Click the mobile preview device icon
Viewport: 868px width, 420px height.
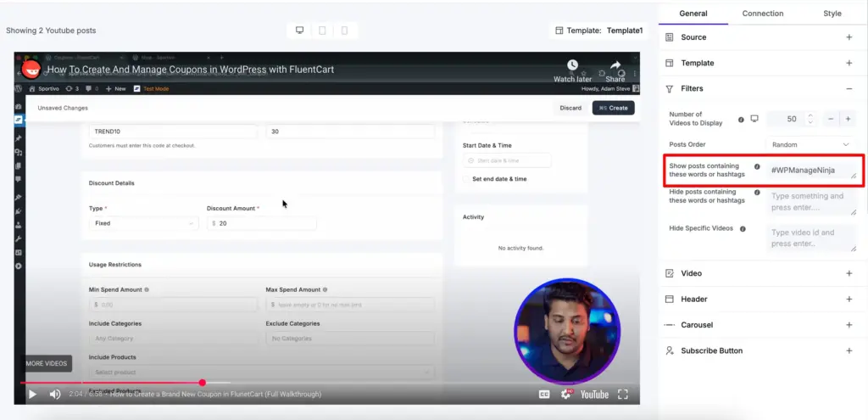[x=344, y=31]
